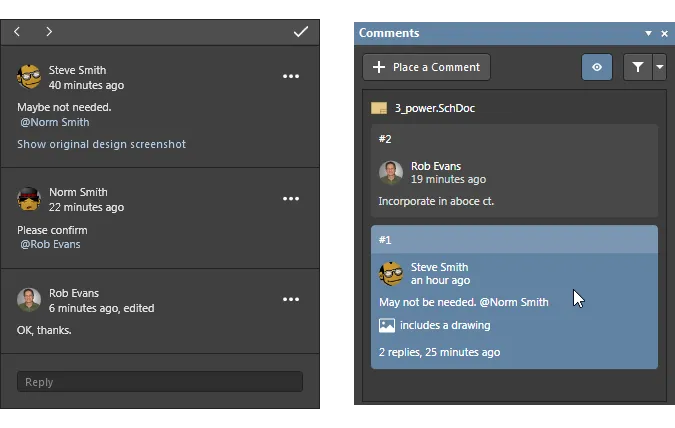Click Steve Smith's avatar in thread

29,77
